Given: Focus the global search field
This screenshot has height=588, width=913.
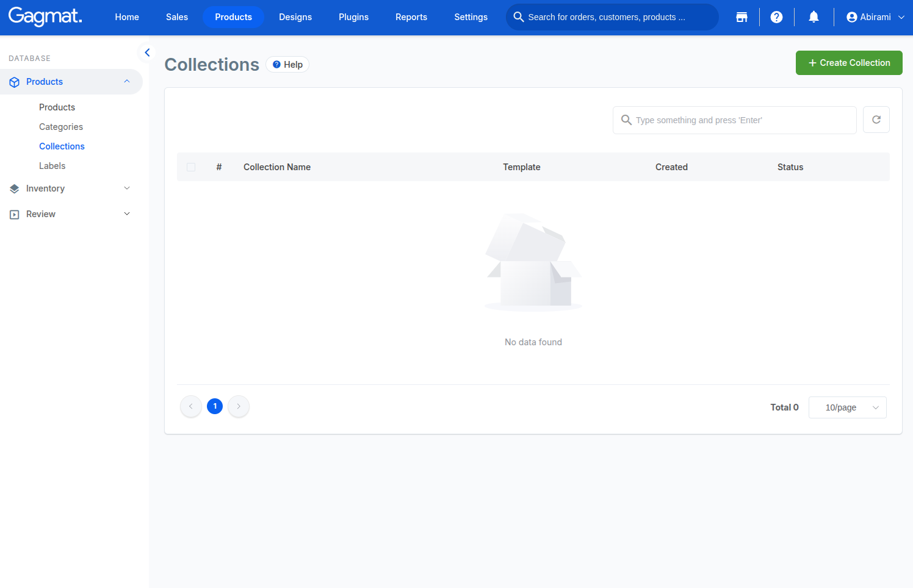Looking at the screenshot, I should [612, 17].
